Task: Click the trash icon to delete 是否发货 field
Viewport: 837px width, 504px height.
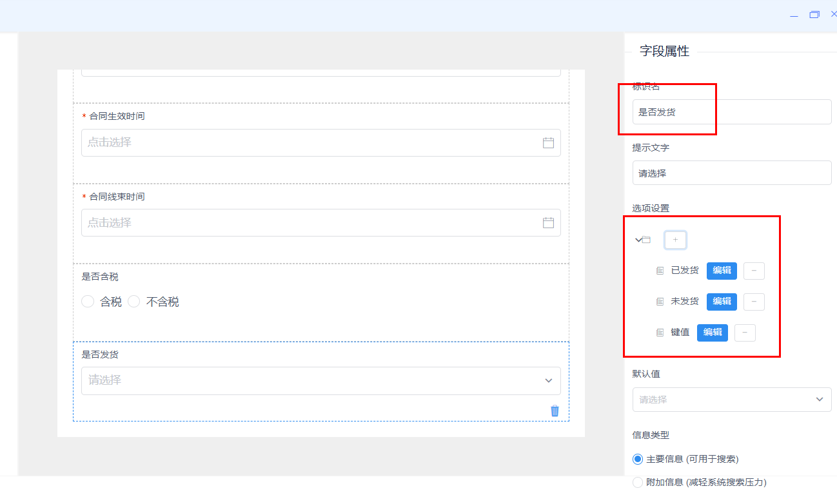Action: [x=555, y=411]
